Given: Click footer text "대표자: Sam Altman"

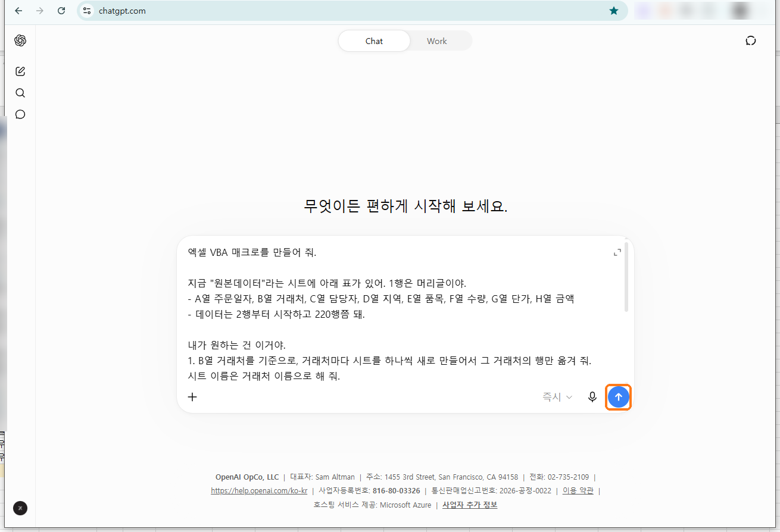Looking at the screenshot, I should 322,477.
